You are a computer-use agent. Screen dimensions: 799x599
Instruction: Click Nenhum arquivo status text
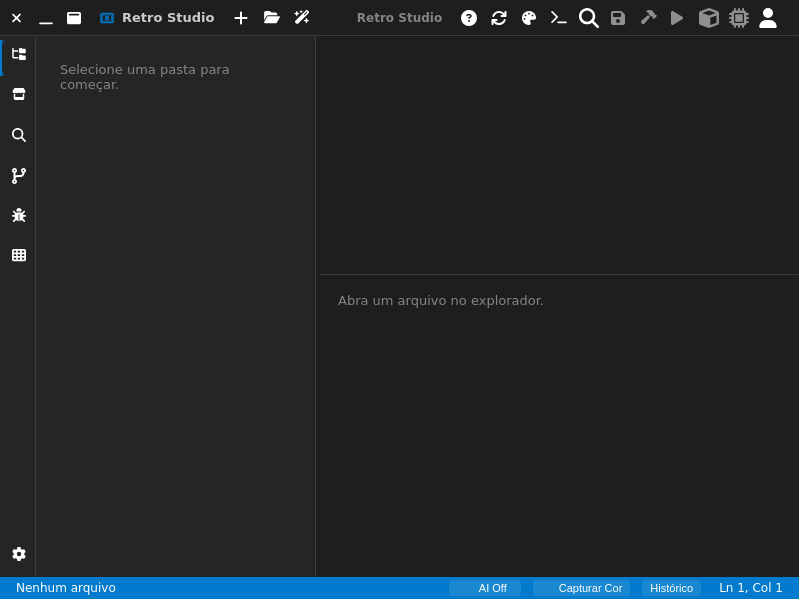coord(66,588)
